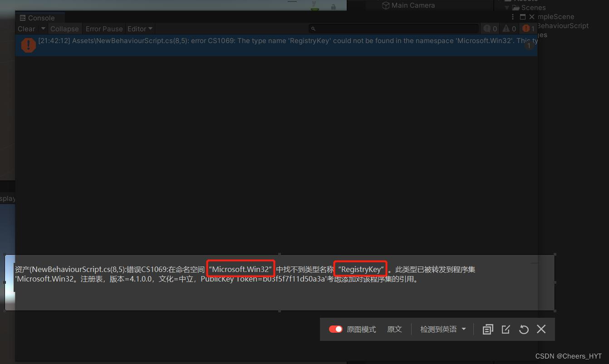Select the Console tab
The width and height of the screenshot is (609, 364).
(x=39, y=18)
